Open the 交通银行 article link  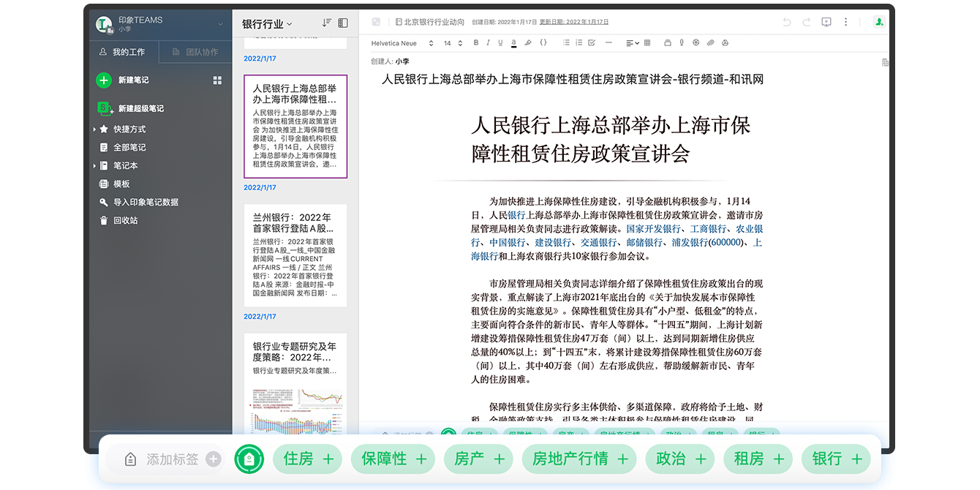coord(598,243)
